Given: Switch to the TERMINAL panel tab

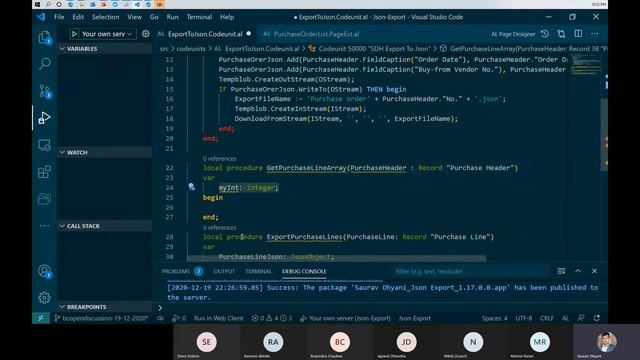Looking at the screenshot, I should click(x=258, y=271).
